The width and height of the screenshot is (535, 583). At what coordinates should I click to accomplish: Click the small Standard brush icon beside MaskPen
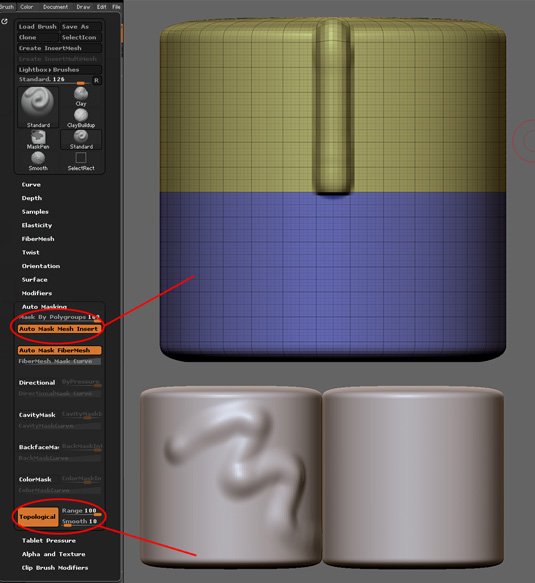tap(81, 140)
